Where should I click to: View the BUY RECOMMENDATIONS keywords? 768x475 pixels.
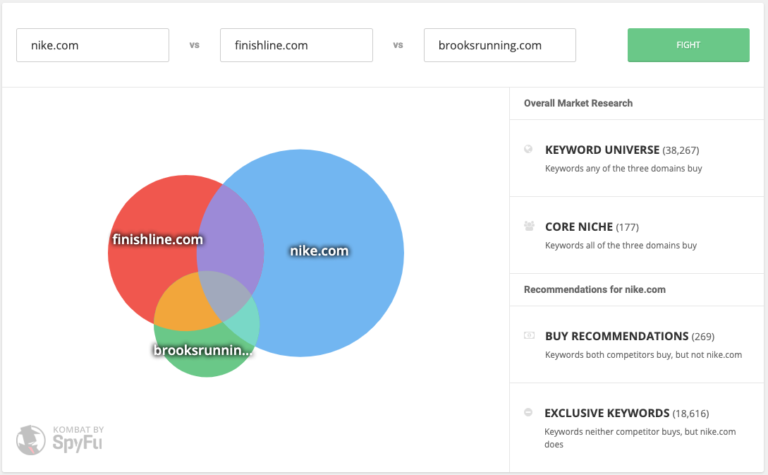[x=616, y=336]
